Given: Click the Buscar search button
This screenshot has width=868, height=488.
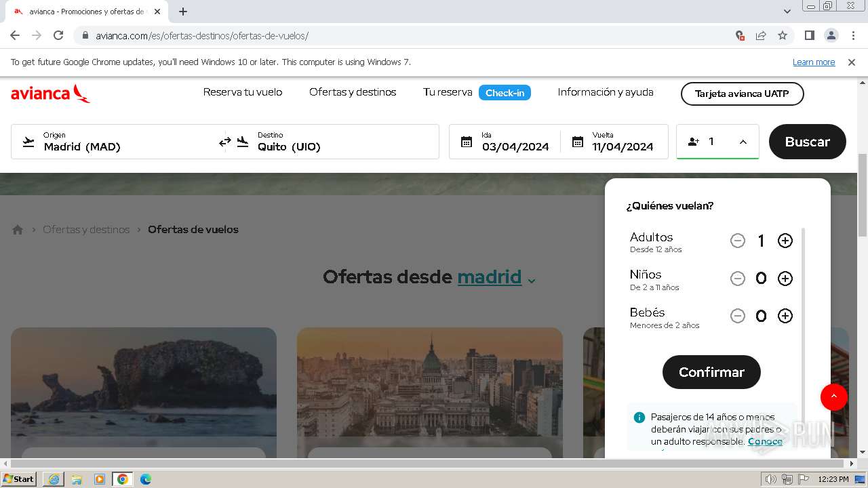Looking at the screenshot, I should click(807, 142).
